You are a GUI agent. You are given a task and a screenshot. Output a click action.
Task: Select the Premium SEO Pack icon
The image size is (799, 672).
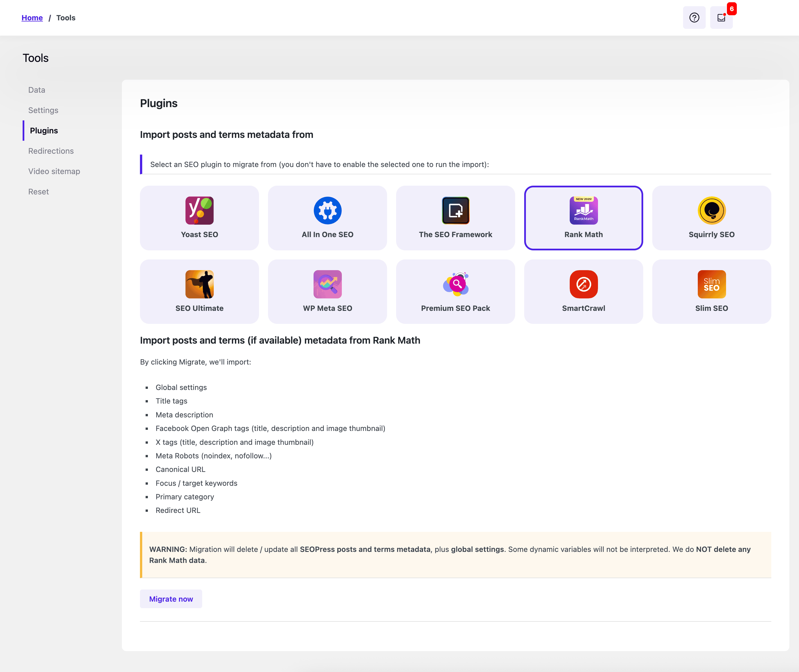(455, 284)
